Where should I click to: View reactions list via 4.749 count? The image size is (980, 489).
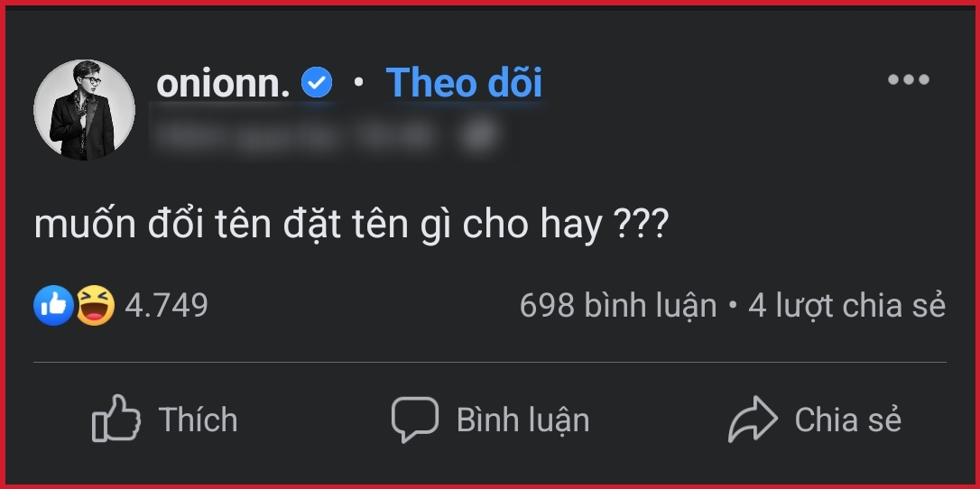[166, 306]
